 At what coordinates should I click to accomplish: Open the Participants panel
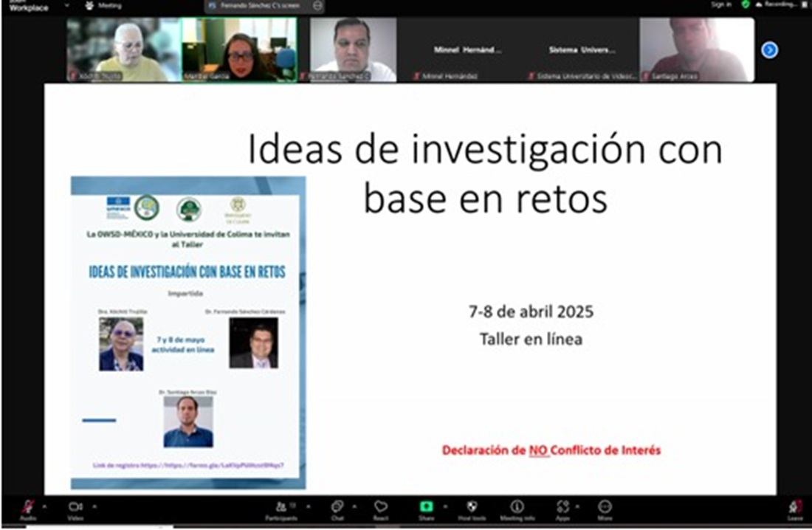[282, 507]
